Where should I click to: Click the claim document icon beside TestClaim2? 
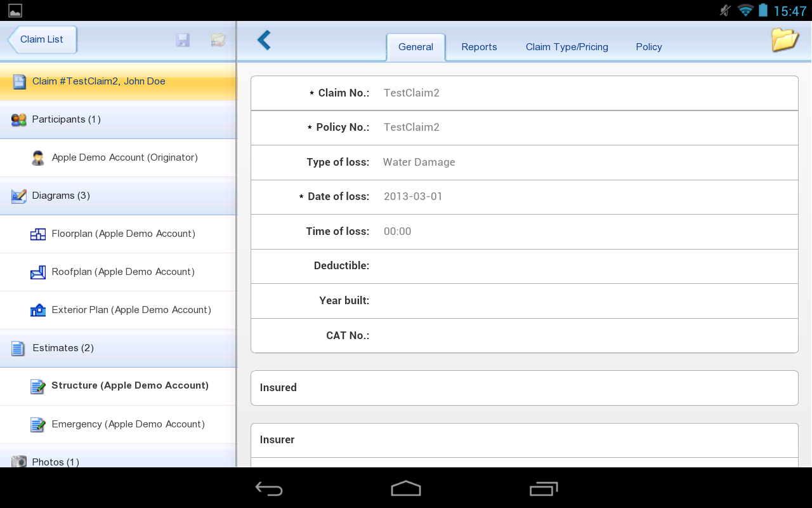coord(19,81)
